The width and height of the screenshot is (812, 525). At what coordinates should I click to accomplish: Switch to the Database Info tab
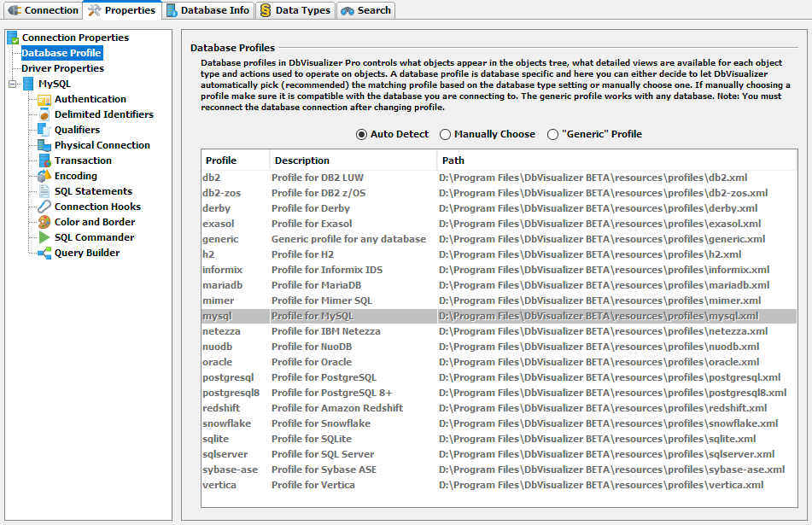[208, 10]
